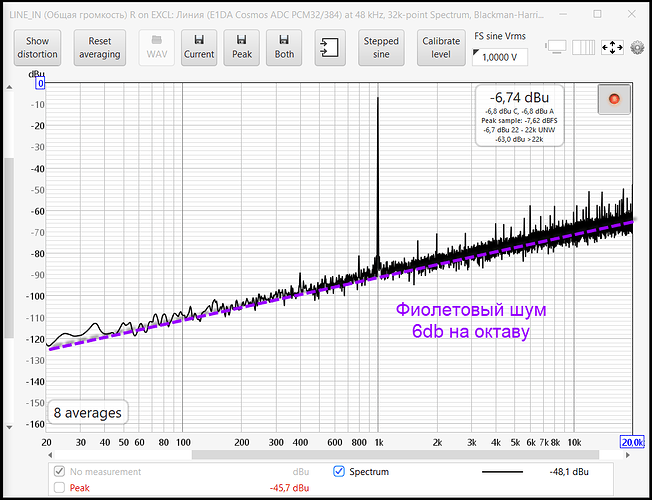Click the Calibrate level button
Viewport: 652px width, 500px height.
click(439, 47)
